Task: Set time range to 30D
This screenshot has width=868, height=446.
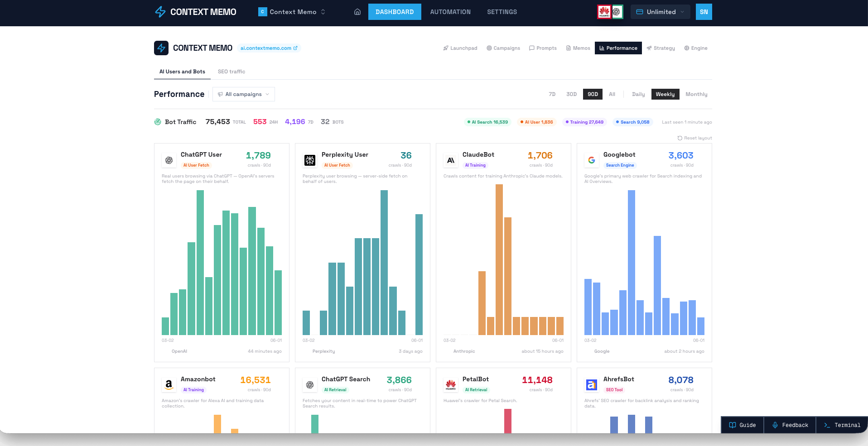Action: 571,94
